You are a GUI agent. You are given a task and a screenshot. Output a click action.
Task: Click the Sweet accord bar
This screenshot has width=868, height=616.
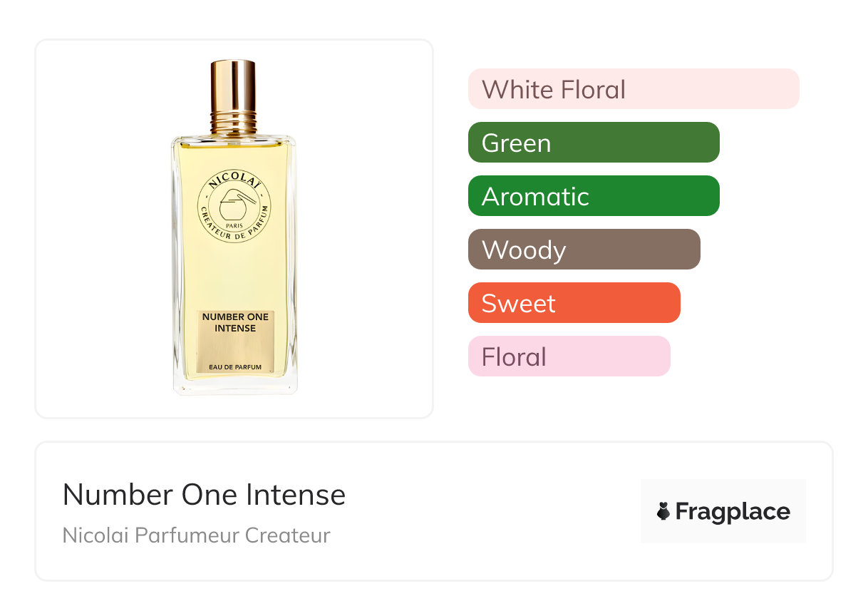point(574,303)
